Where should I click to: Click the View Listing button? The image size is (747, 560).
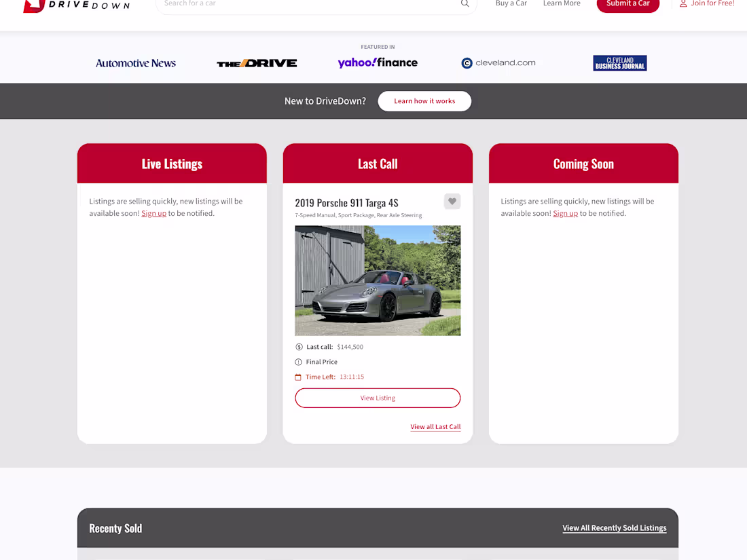(x=378, y=398)
